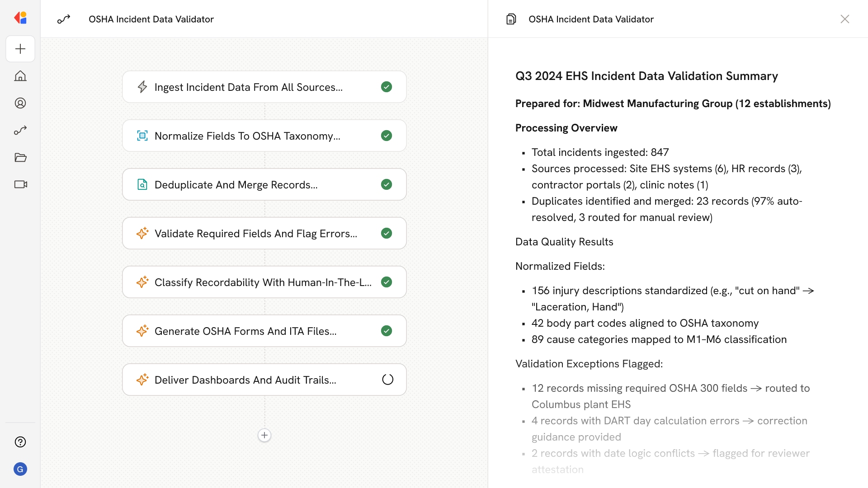Select the Generate OSHA Forms And ITA Files step
868x488 pixels.
pyautogui.click(x=245, y=331)
